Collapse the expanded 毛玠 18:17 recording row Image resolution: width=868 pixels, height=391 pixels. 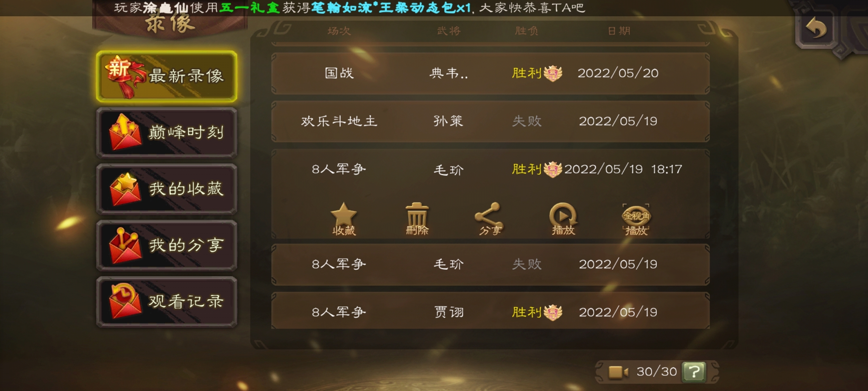pyautogui.click(x=490, y=169)
